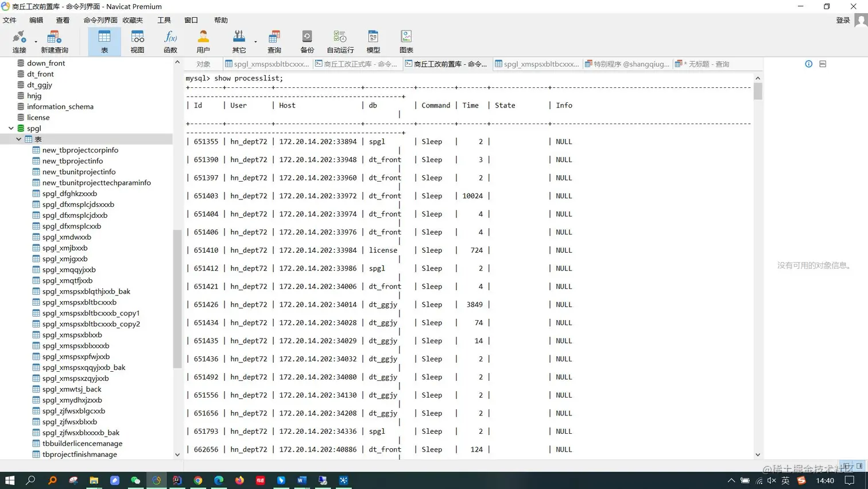868x489 pixels.
Task: Click the navigation tree's scroll-down arrow
Action: tap(177, 455)
